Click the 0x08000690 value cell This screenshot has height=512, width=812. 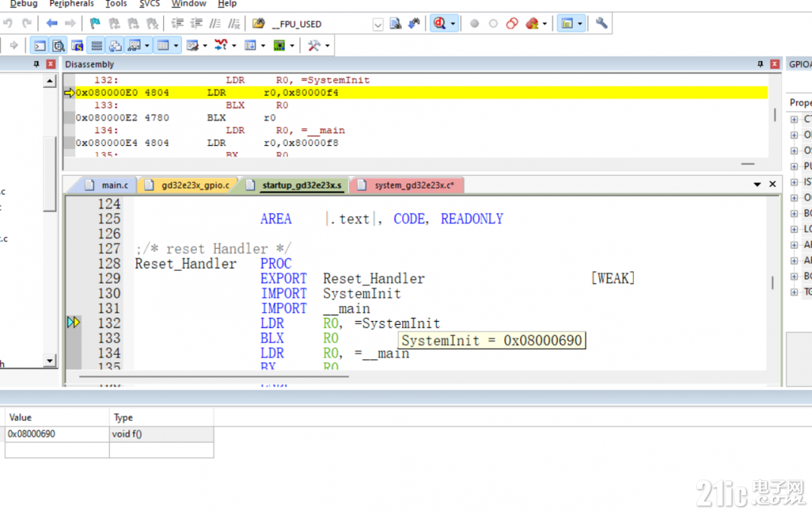(57, 435)
